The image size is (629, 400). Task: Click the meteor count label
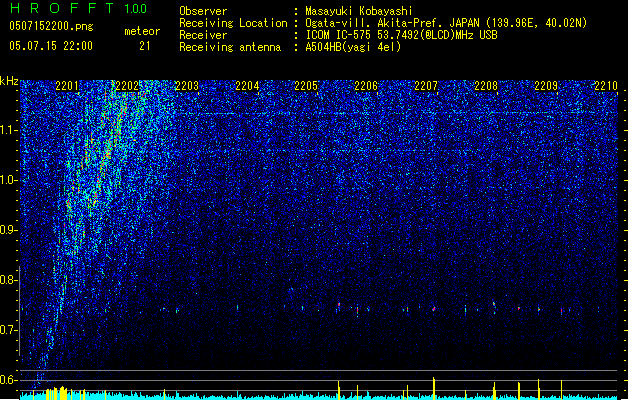(x=142, y=31)
